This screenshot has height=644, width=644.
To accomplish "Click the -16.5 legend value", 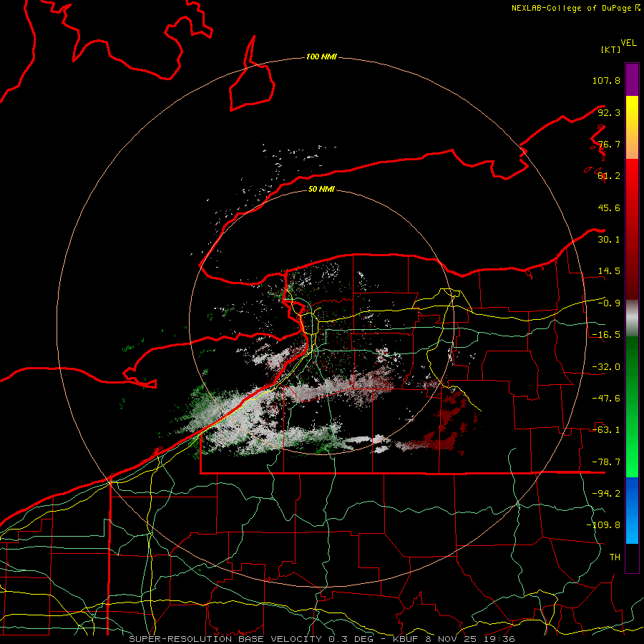I will pyautogui.click(x=606, y=335).
